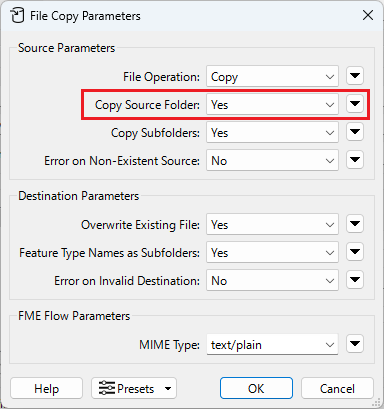
Task: Expand the Copy Subfolders dropdown
Action: 272,133
